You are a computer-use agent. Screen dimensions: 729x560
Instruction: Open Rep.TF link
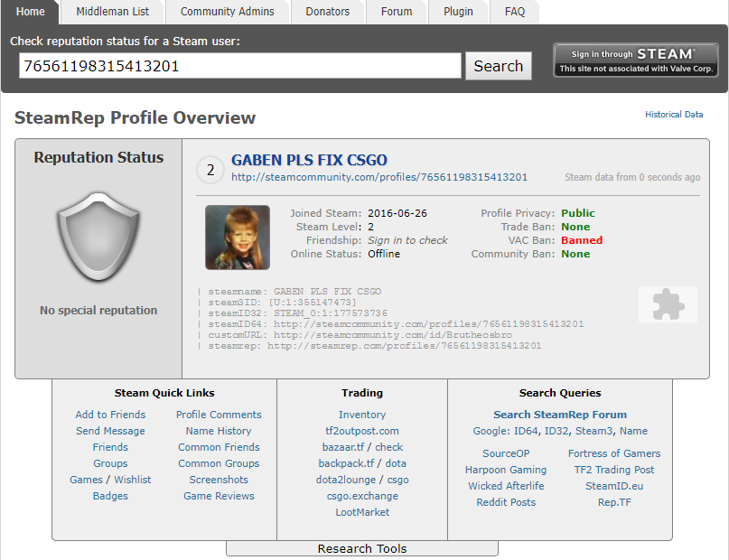tap(614, 502)
